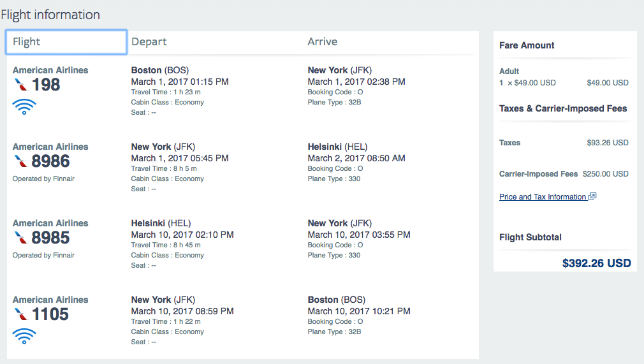Click the $392.26 USD flight subtotal
The height and width of the screenshot is (364, 644).
(x=596, y=263)
